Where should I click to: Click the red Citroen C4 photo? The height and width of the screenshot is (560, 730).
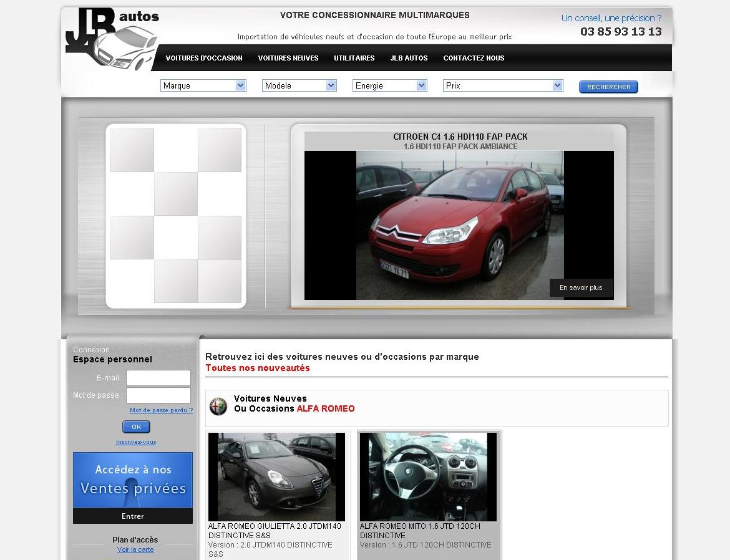coord(460,225)
